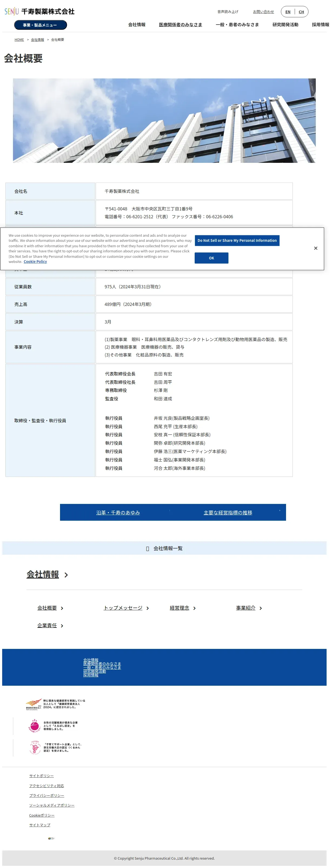Open the プライバシーポリシー link

47,796
